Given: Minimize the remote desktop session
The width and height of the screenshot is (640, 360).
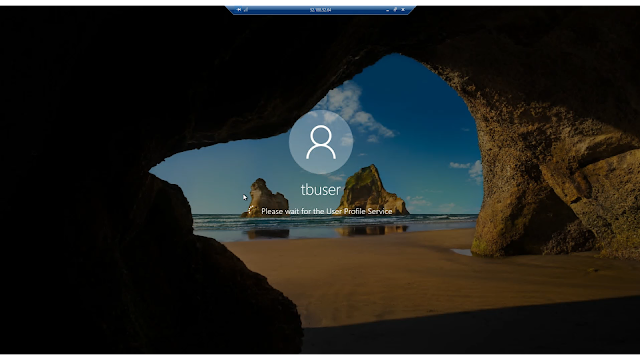Looking at the screenshot, I should [x=387, y=10].
